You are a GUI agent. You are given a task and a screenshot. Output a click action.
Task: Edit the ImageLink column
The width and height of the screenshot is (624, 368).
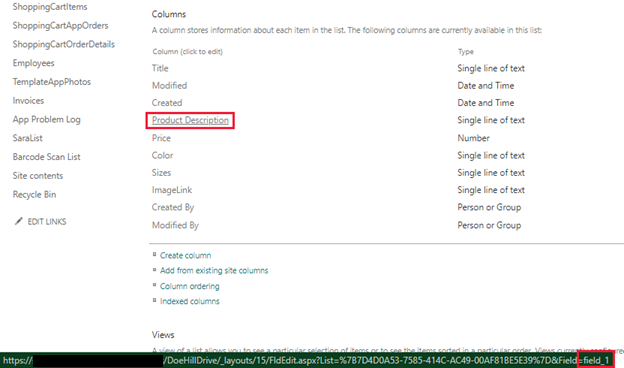click(172, 190)
